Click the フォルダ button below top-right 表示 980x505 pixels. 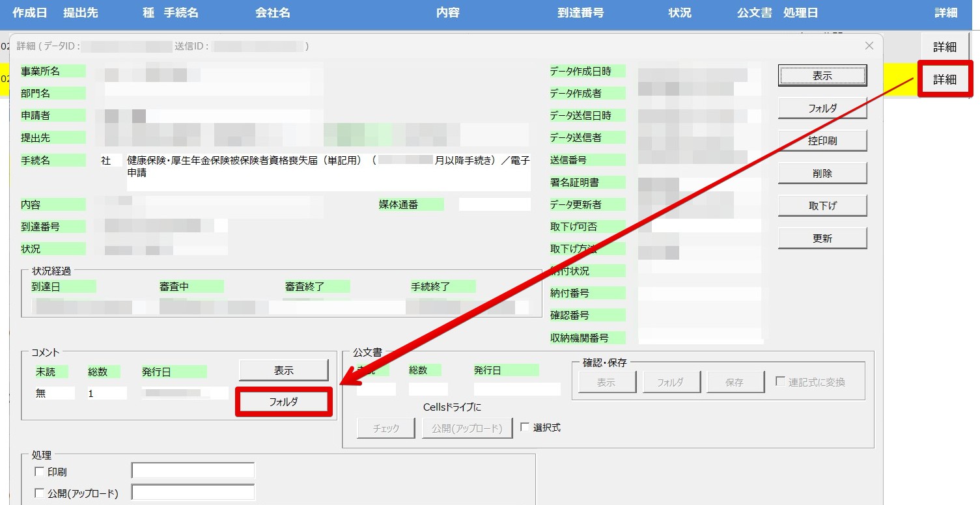point(822,108)
